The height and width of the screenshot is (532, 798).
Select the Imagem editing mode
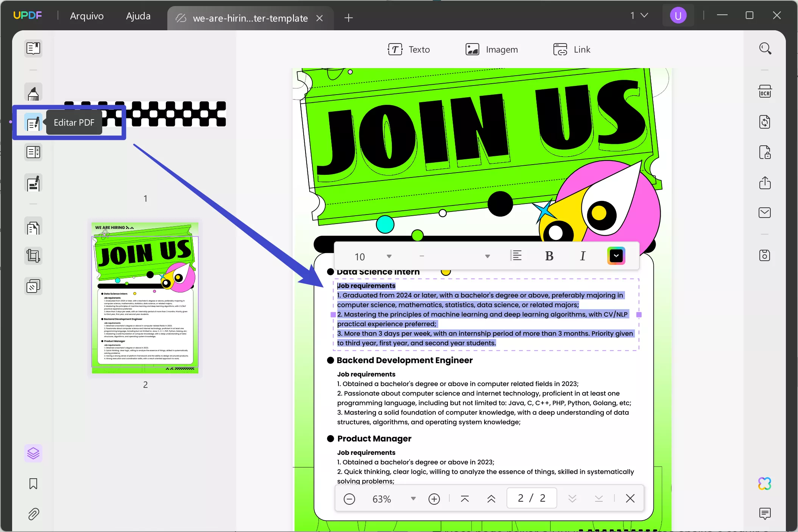click(492, 49)
